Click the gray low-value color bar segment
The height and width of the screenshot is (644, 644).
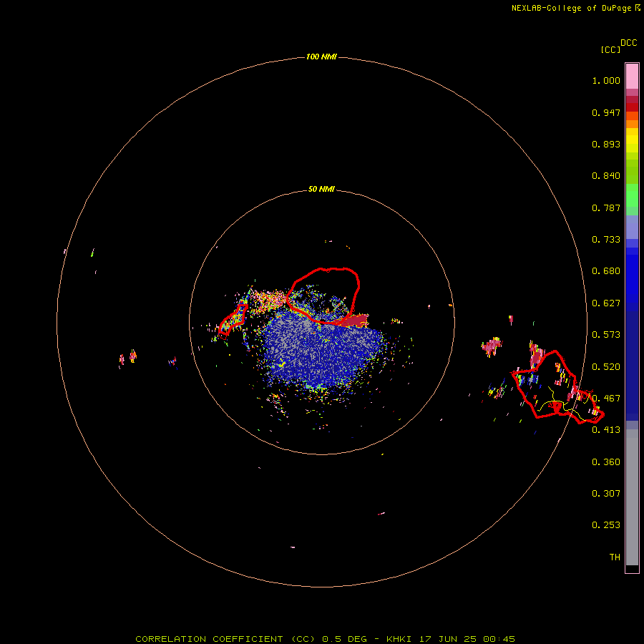coord(632,497)
